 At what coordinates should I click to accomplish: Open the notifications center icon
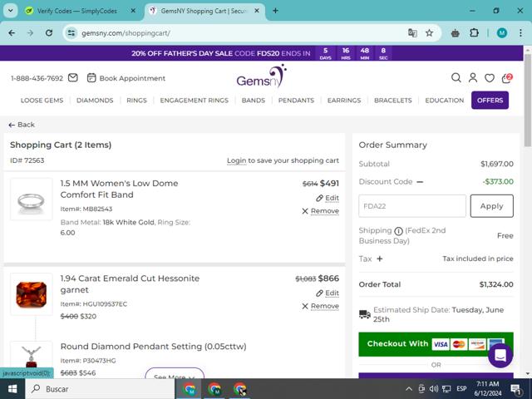(515, 389)
